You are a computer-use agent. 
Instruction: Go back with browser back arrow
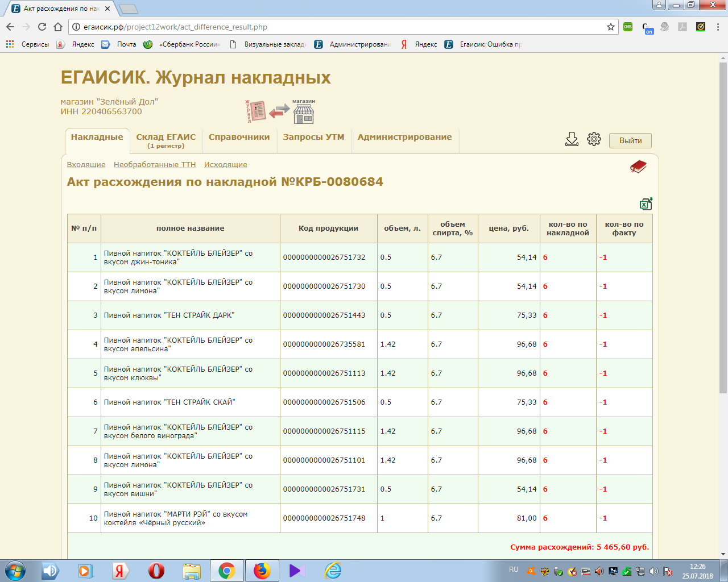(x=10, y=27)
